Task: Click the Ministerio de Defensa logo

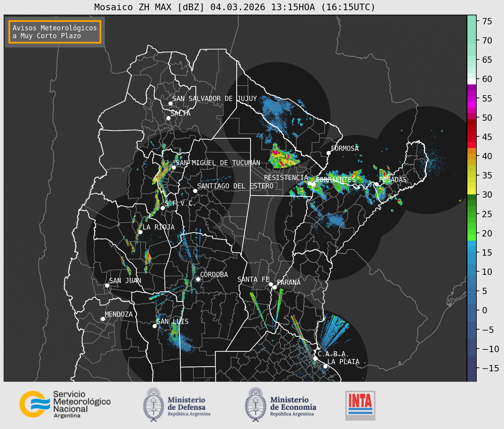Action: pos(177,404)
